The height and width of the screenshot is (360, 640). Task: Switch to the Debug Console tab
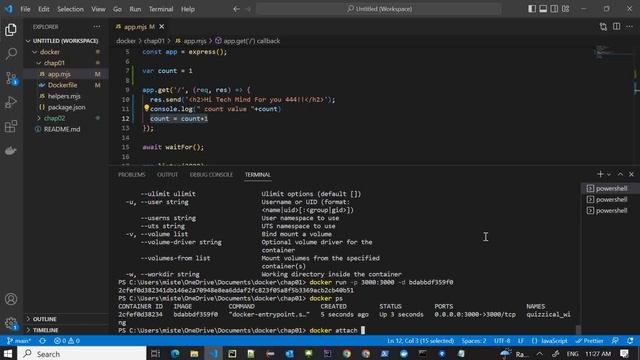point(211,175)
